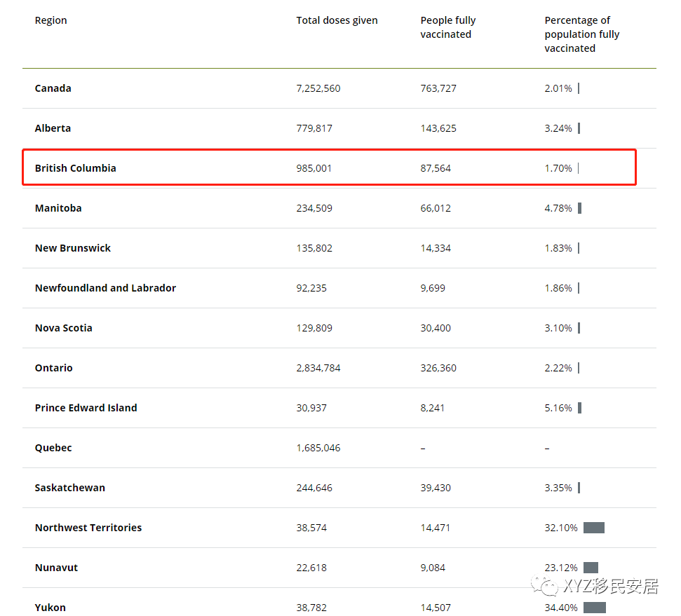Click the "People fully vaccinated" column header
Viewport: 681px width, 616px height.
click(x=448, y=27)
